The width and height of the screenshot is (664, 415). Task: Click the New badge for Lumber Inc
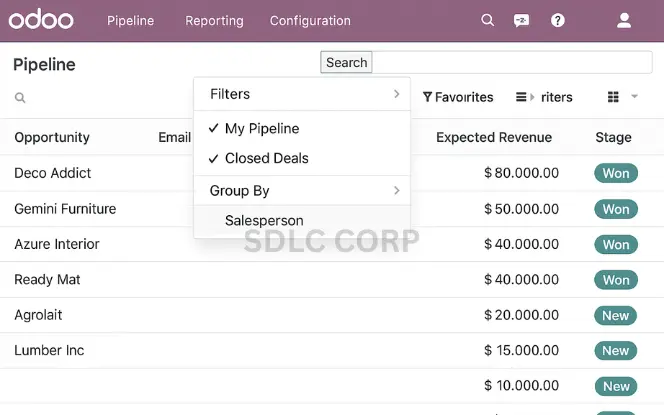click(615, 351)
